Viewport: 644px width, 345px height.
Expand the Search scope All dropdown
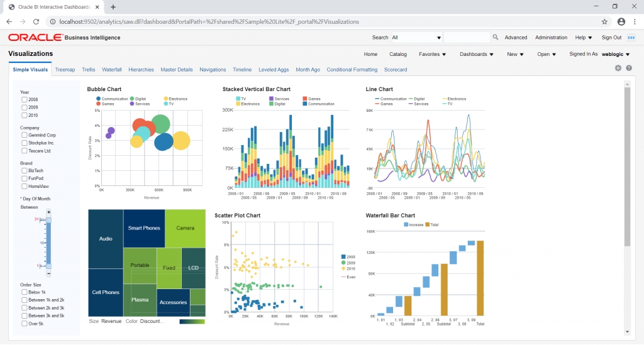[x=416, y=37]
